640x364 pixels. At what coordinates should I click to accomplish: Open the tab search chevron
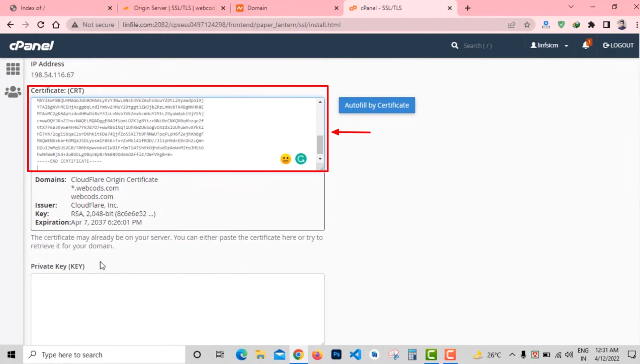pyautogui.click(x=571, y=7)
